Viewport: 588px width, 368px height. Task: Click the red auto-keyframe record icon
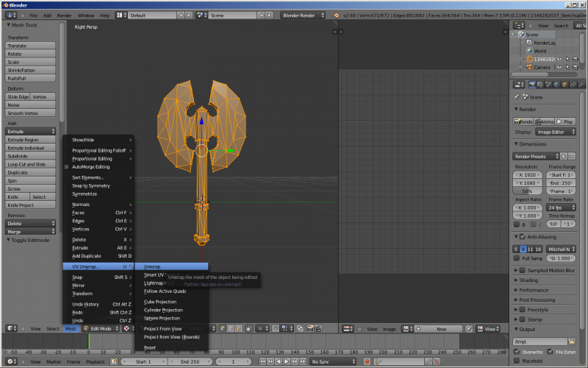(x=367, y=361)
